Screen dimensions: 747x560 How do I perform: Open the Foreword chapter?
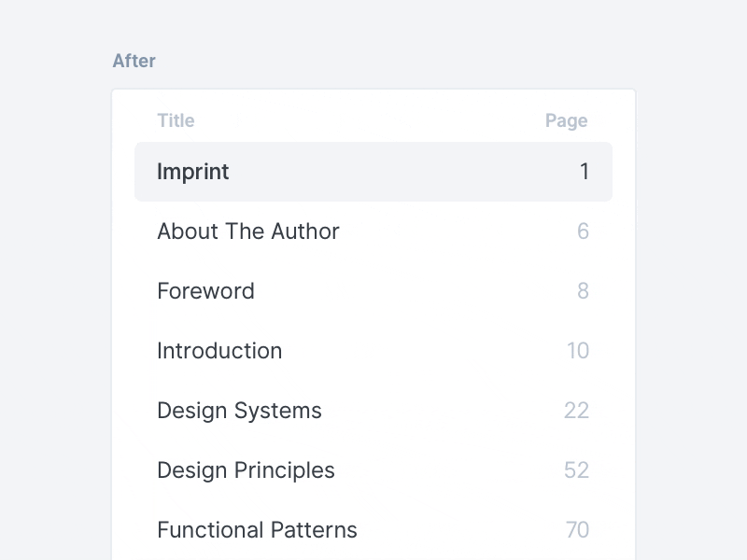pos(205,291)
